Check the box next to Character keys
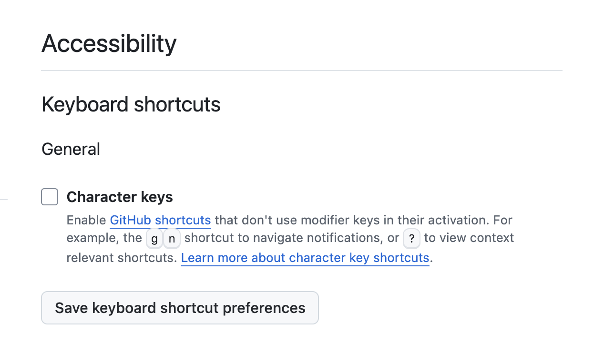Viewport: 594px width, 364px height. pyautogui.click(x=50, y=197)
